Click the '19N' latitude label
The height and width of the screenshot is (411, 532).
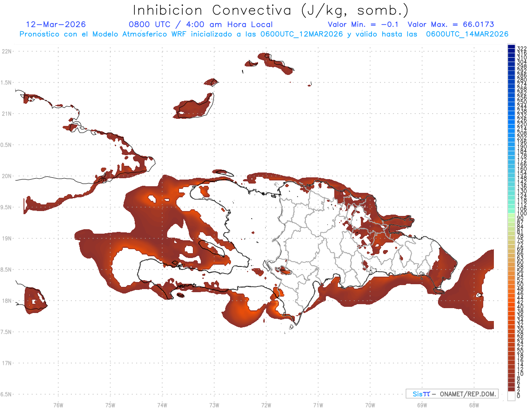6,239
